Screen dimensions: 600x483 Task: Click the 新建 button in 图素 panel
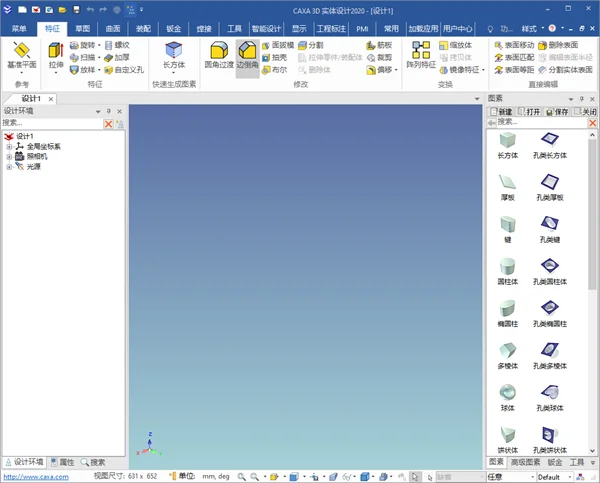(501, 112)
